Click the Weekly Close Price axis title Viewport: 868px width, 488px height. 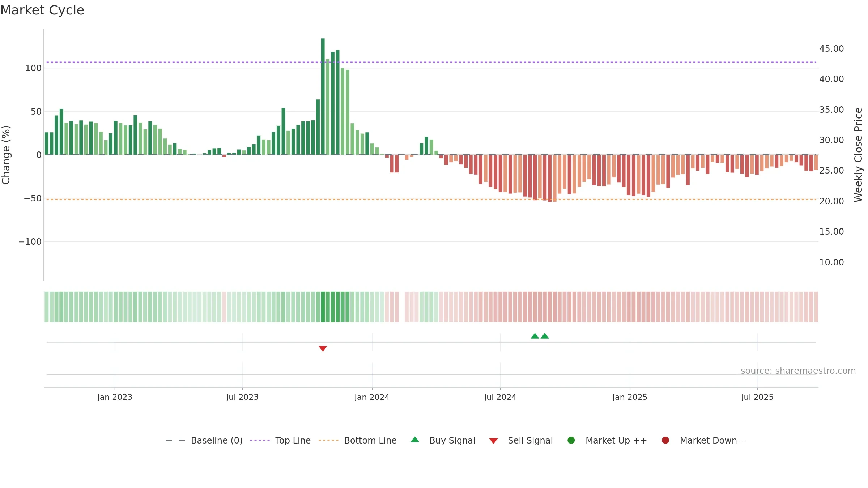[858, 155]
